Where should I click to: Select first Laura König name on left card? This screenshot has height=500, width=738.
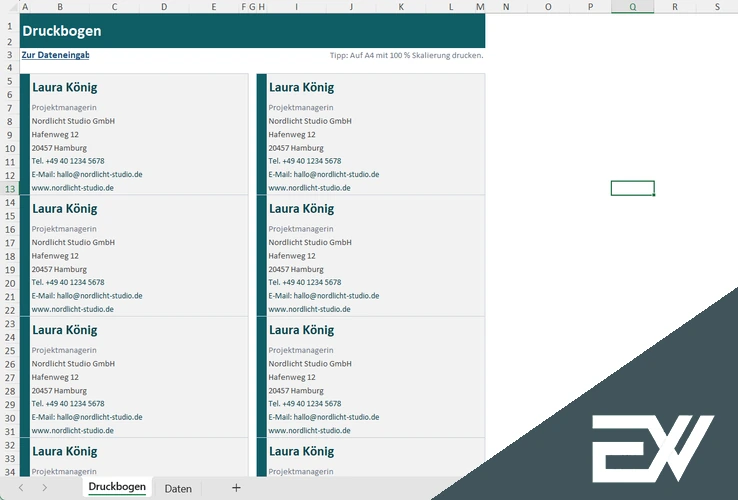pyautogui.click(x=65, y=87)
